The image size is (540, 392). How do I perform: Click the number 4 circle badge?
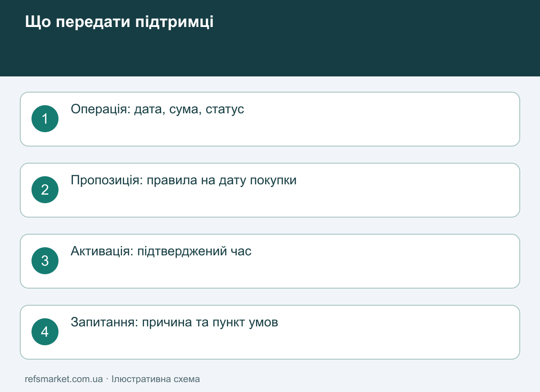click(45, 332)
